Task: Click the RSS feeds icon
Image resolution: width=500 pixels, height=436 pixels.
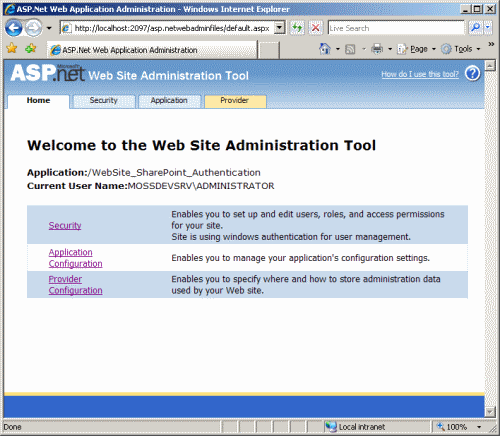Action: pyautogui.click(x=350, y=49)
